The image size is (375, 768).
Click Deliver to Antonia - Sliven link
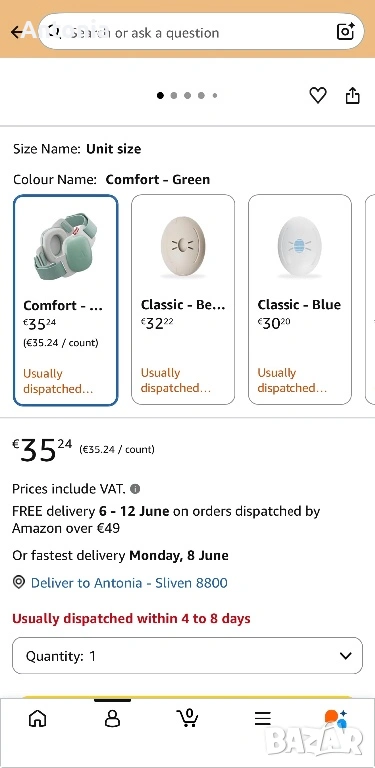coord(129,583)
